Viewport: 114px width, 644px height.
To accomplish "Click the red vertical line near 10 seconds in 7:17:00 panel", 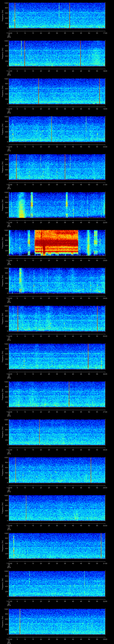I will click(25, 53).
